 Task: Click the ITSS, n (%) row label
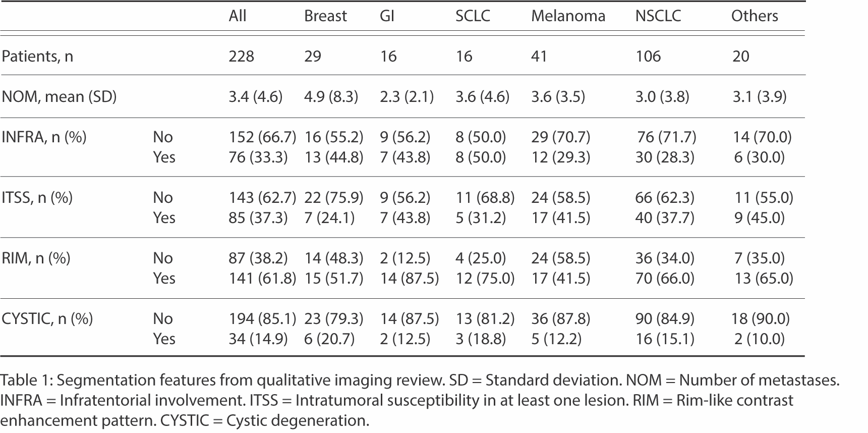pos(37,197)
